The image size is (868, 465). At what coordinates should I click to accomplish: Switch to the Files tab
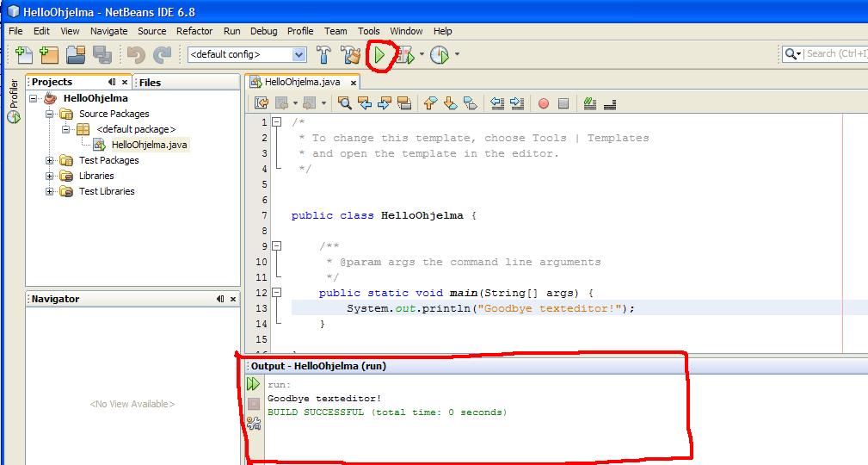point(150,83)
